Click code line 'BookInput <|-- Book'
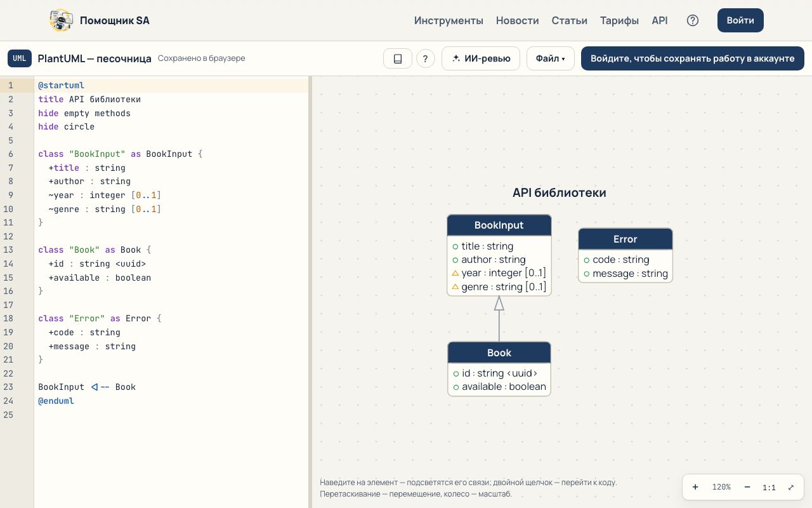Screen dimensions: 812x508 pos(87,387)
